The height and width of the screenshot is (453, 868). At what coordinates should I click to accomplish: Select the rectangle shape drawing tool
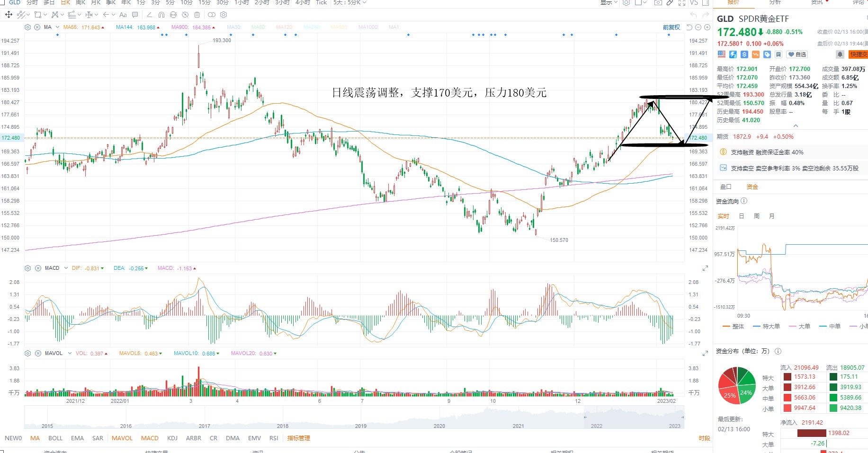coord(38,15)
